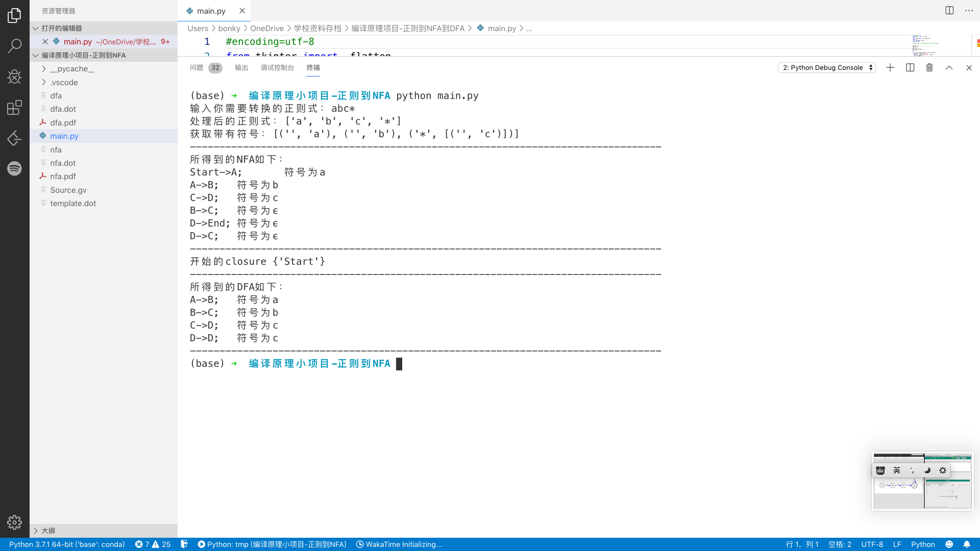Open the Extensions view
Viewport: 980px width, 551px height.
tap(14, 107)
